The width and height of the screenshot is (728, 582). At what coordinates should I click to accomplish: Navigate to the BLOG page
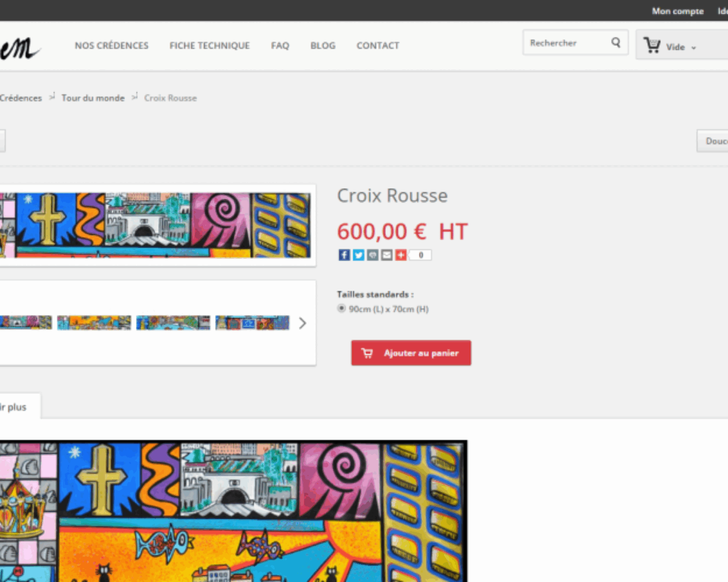coord(323,46)
